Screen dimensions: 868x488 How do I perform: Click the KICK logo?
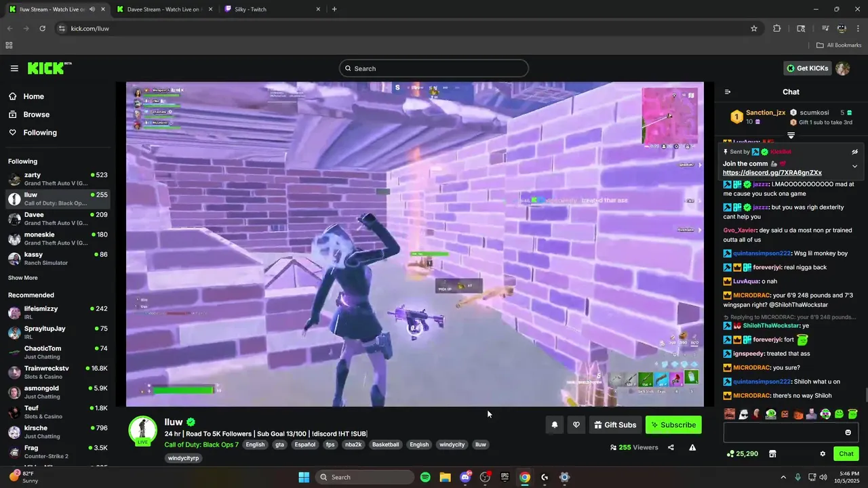point(50,68)
